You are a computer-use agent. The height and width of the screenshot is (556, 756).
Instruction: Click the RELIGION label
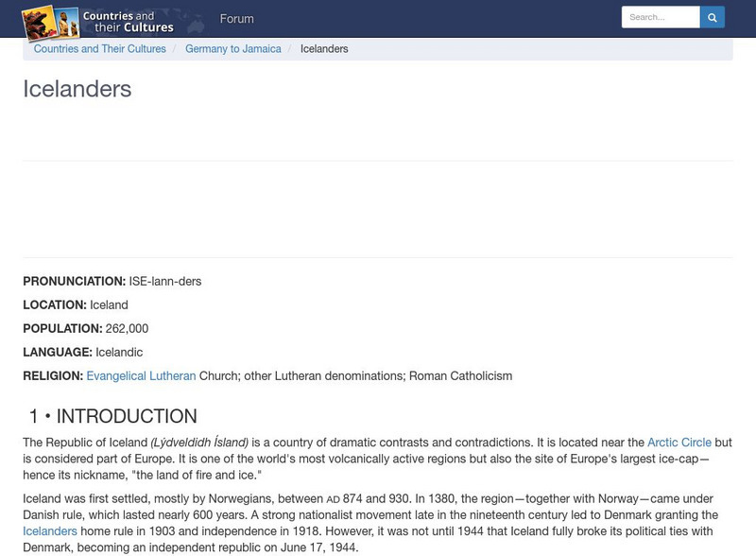click(x=53, y=376)
